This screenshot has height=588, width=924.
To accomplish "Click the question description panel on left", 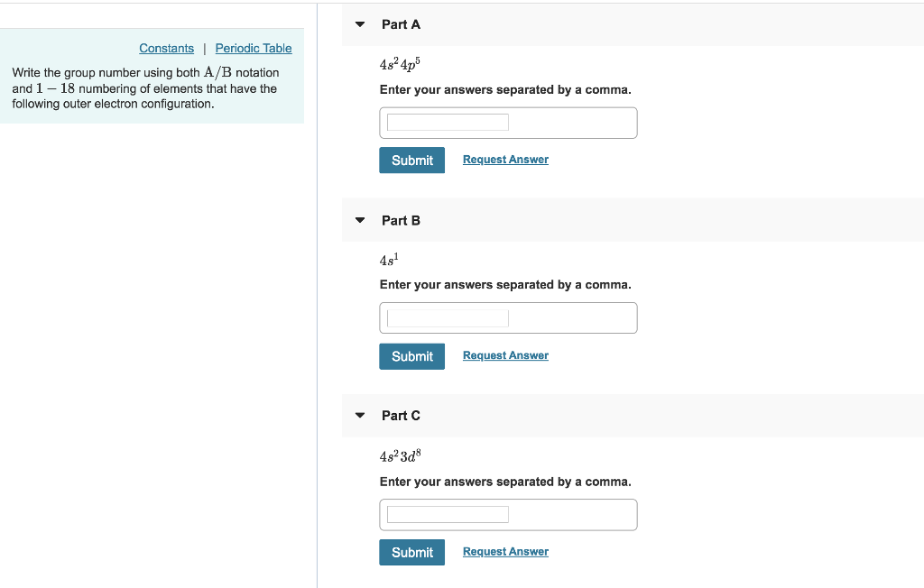I will 153,87.
